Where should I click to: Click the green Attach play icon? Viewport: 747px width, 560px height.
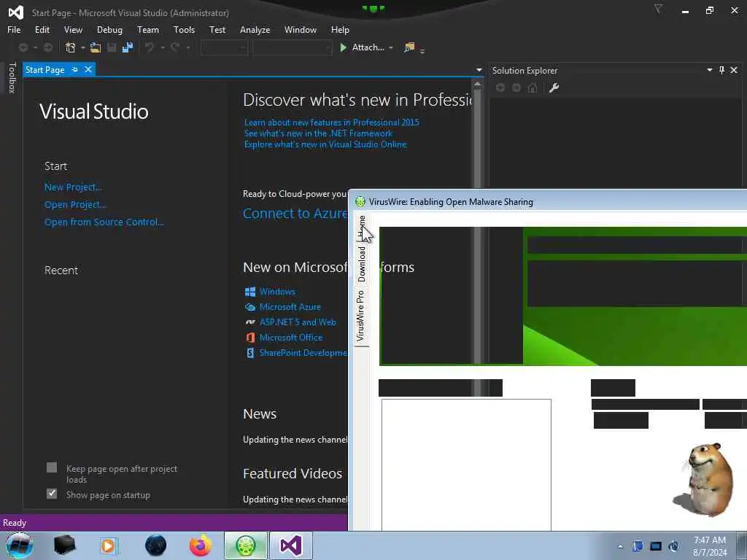pos(343,47)
